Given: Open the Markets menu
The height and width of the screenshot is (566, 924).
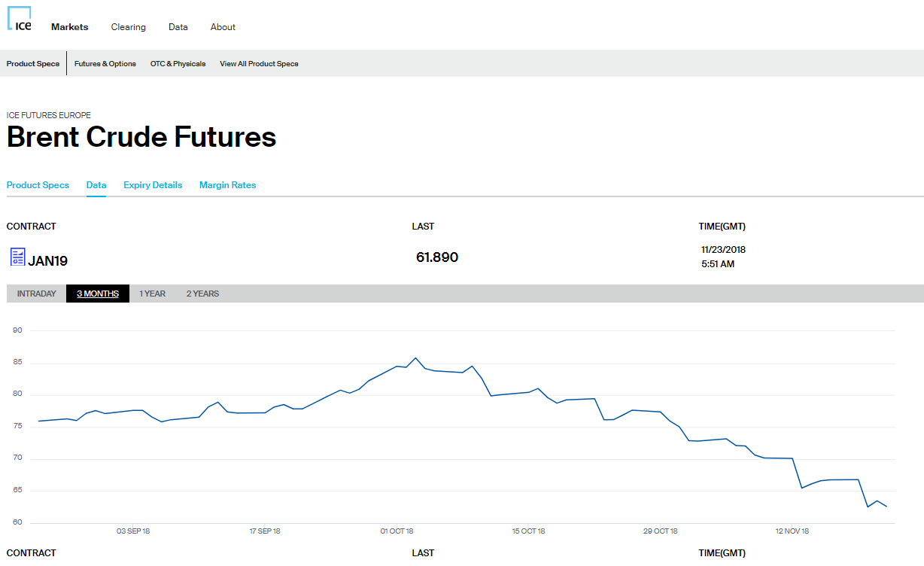Looking at the screenshot, I should pyautogui.click(x=70, y=27).
